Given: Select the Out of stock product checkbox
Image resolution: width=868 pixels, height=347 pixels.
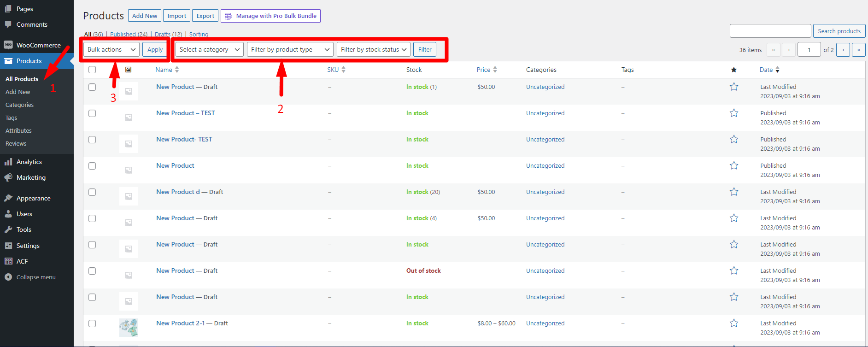Looking at the screenshot, I should (x=92, y=271).
